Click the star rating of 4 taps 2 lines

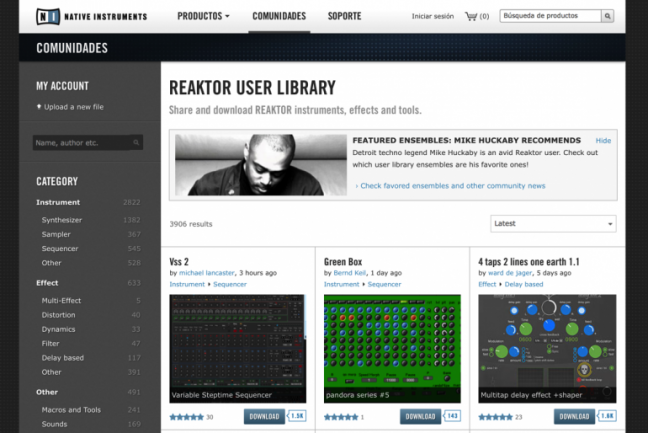(496, 417)
